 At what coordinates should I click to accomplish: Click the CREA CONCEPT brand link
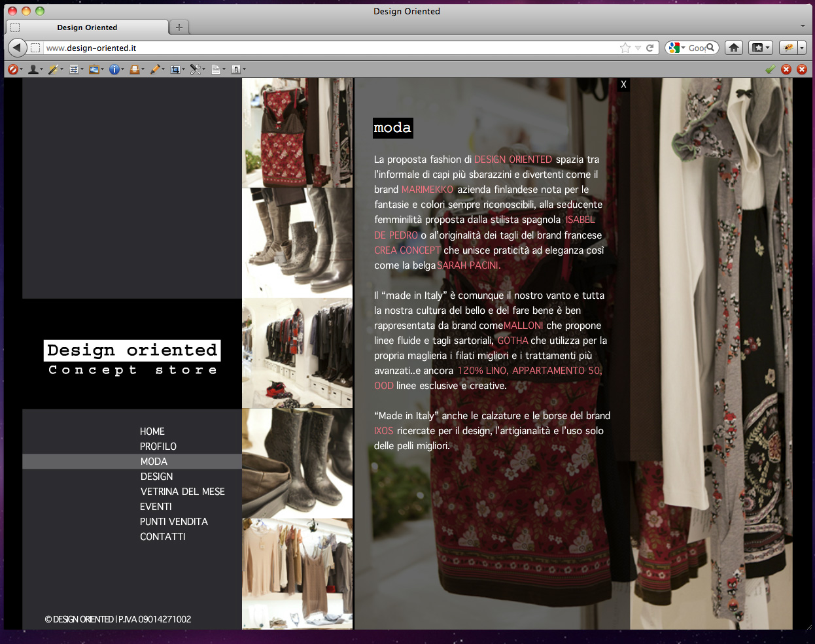(x=407, y=250)
